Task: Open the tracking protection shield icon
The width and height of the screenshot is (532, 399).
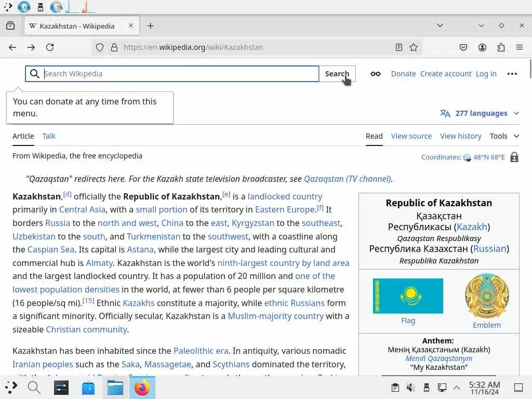Action: click(99, 47)
